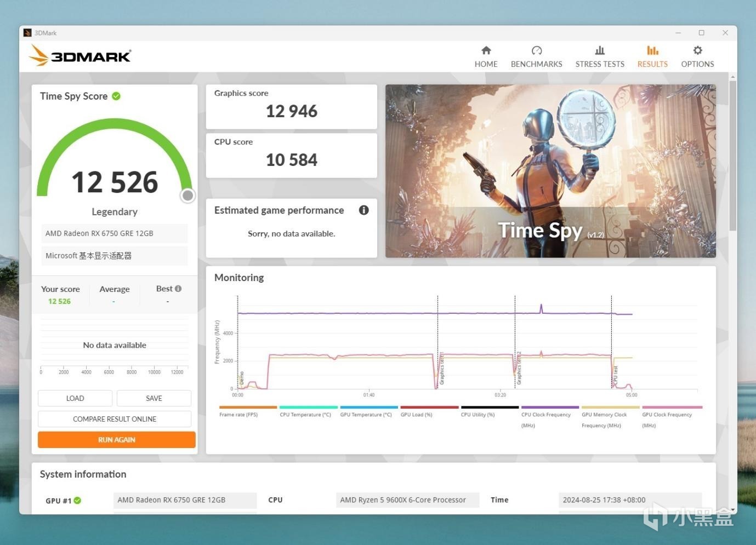Click the CPU score value 10 584
Image resolution: width=756 pixels, height=545 pixels.
[x=292, y=160]
